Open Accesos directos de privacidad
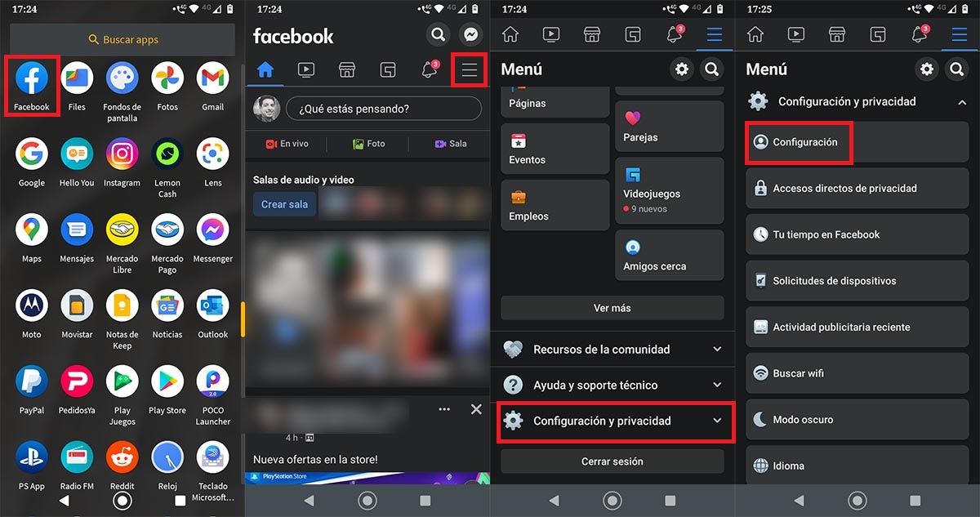Image resolution: width=980 pixels, height=517 pixels. 857,188
